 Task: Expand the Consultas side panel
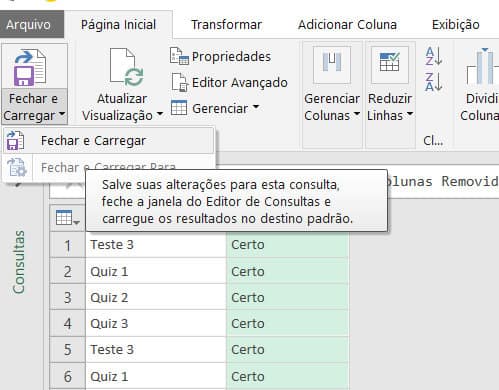[x=19, y=262]
